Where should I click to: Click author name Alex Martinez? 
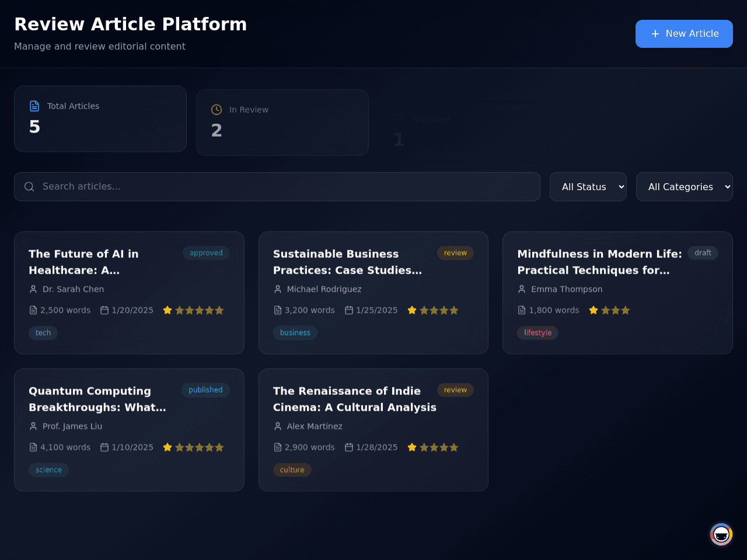tap(315, 426)
